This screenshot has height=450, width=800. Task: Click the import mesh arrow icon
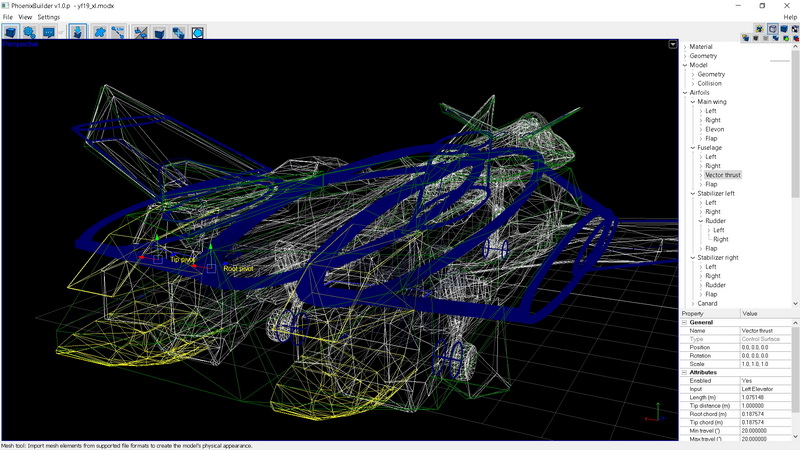(x=78, y=32)
